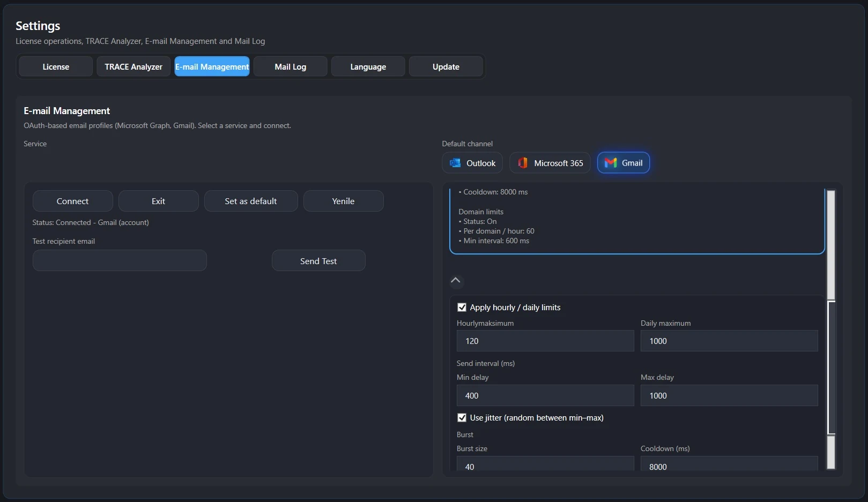Image resolution: width=868 pixels, height=502 pixels.
Task: Uncheck Apply hourly / daily limits
Action: (x=462, y=308)
